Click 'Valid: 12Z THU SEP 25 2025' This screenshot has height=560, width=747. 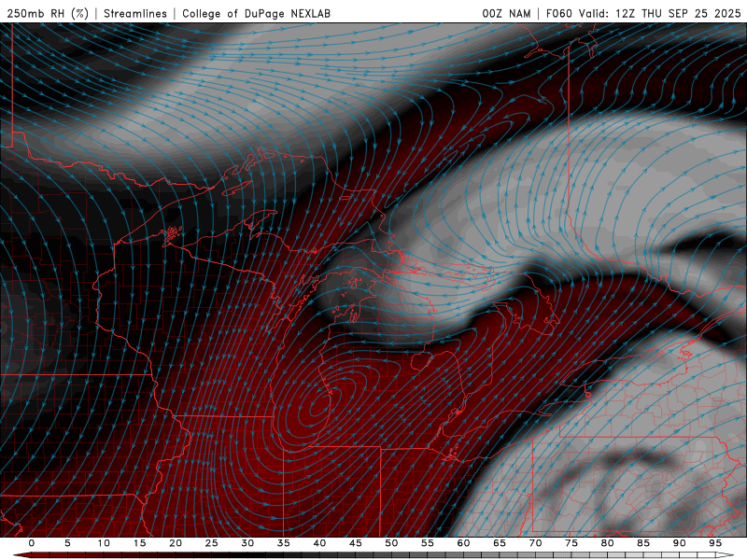coord(660,13)
